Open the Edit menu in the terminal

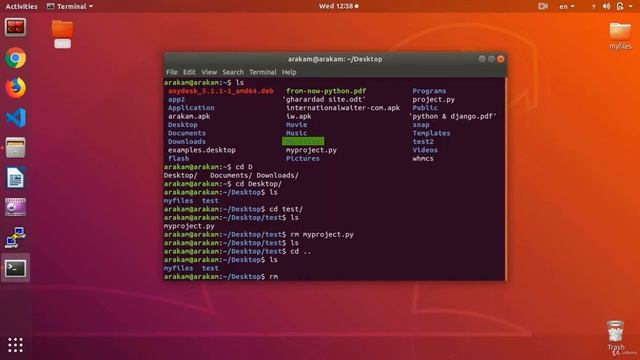[189, 72]
